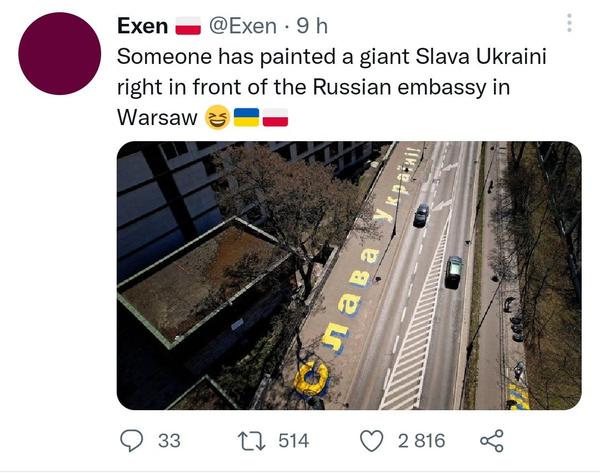The image size is (600, 473).
Task: Click the laughing emoji in the tweet
Action: pyautogui.click(x=217, y=118)
